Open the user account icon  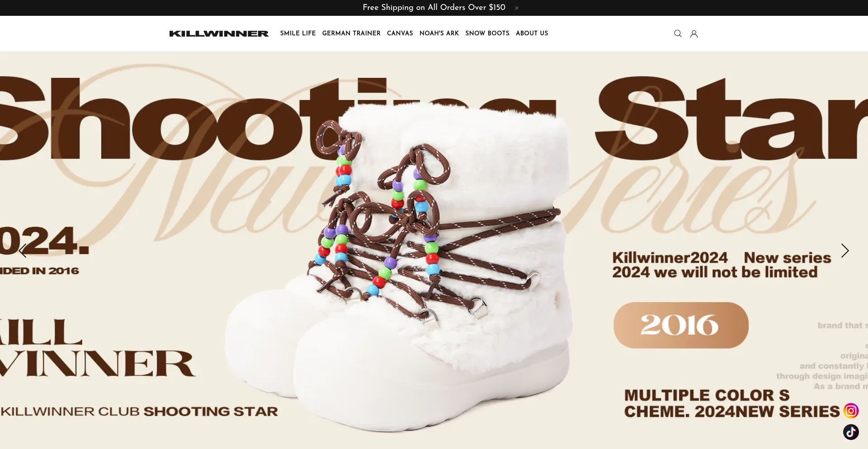[x=694, y=33]
